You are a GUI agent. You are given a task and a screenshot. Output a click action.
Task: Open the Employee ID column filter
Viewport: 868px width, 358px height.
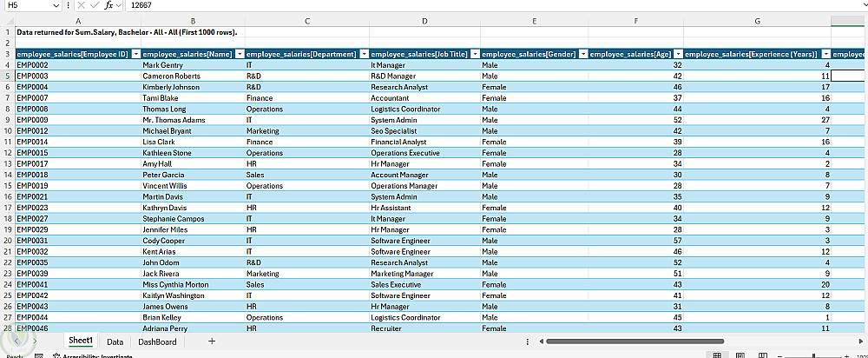[x=135, y=54]
